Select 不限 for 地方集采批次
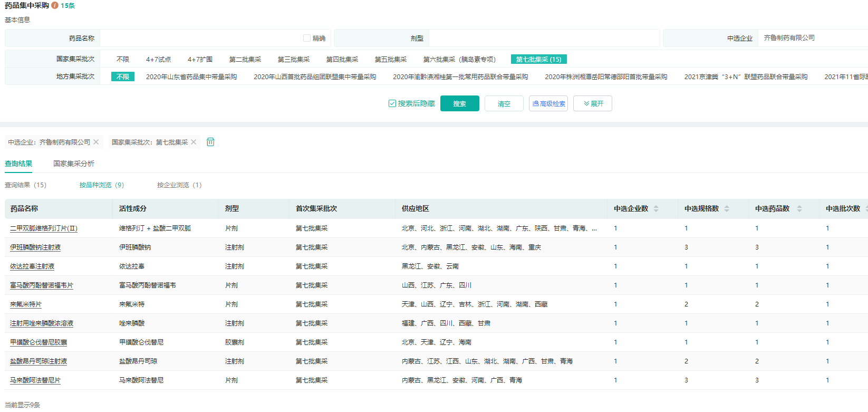868x412 pixels. tap(123, 76)
